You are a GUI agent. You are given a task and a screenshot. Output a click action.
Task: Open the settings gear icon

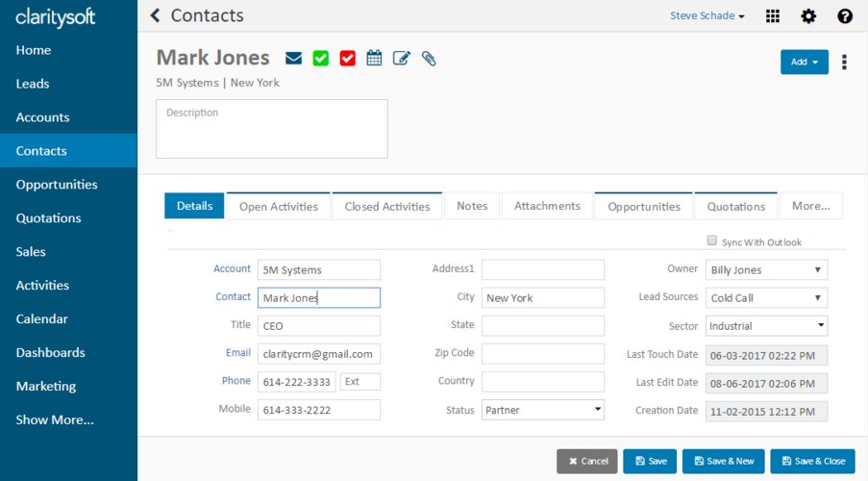coord(808,16)
